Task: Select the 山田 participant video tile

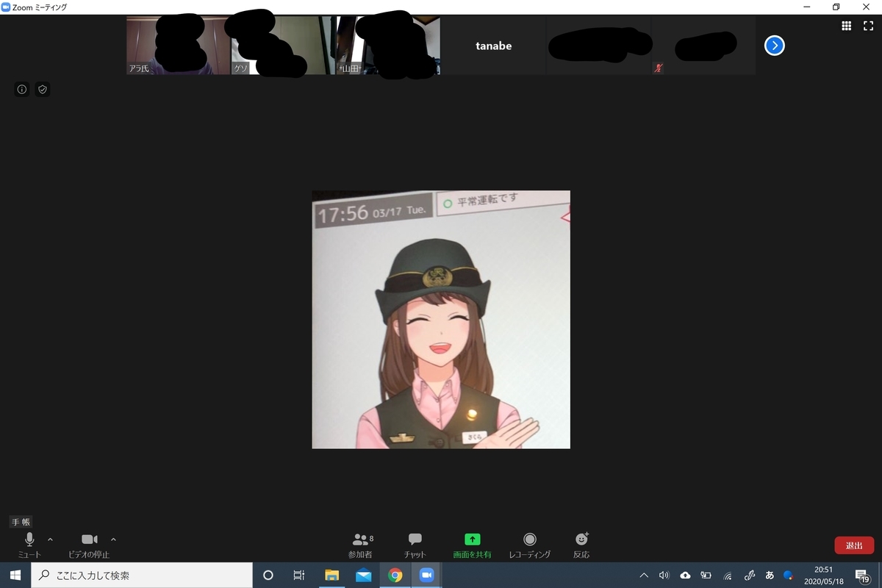Action: point(389,46)
